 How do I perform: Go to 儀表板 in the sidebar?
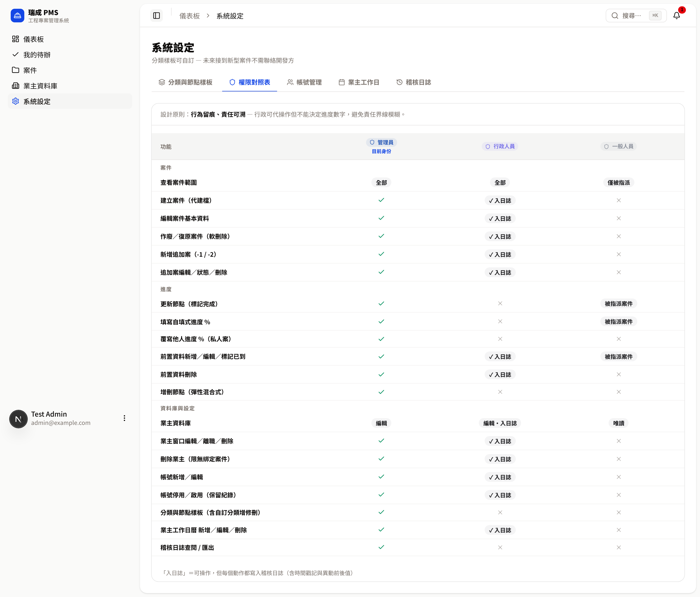tap(70, 39)
